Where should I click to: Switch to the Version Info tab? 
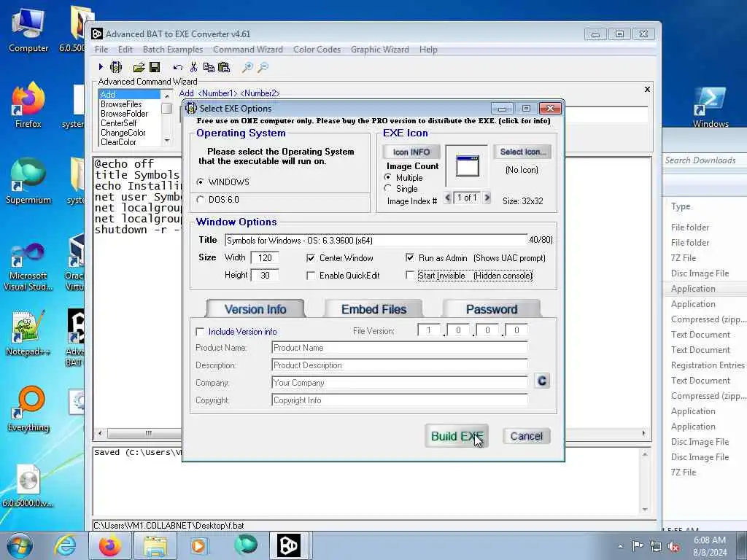pos(255,309)
